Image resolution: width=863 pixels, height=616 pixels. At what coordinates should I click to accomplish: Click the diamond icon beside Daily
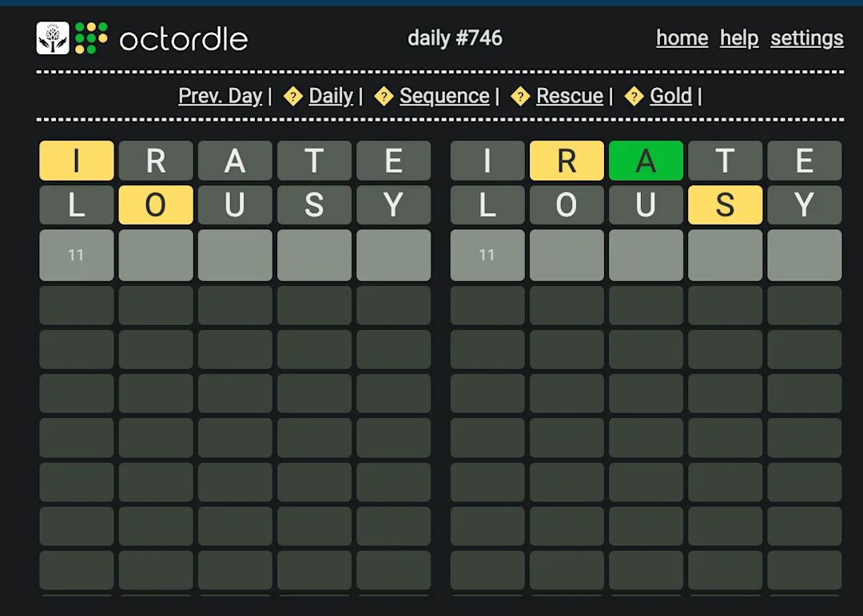pyautogui.click(x=292, y=97)
